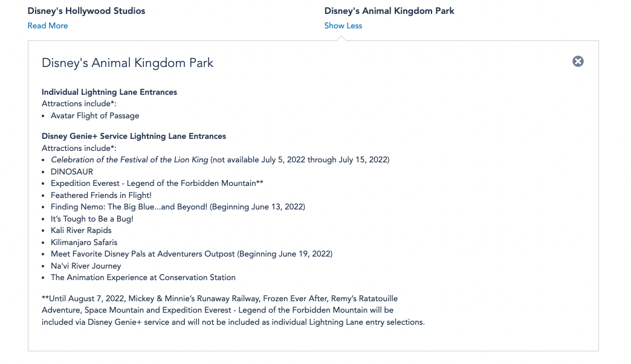The image size is (631, 364).
Task: Select Expedition Everest list entry
Action: click(x=157, y=184)
